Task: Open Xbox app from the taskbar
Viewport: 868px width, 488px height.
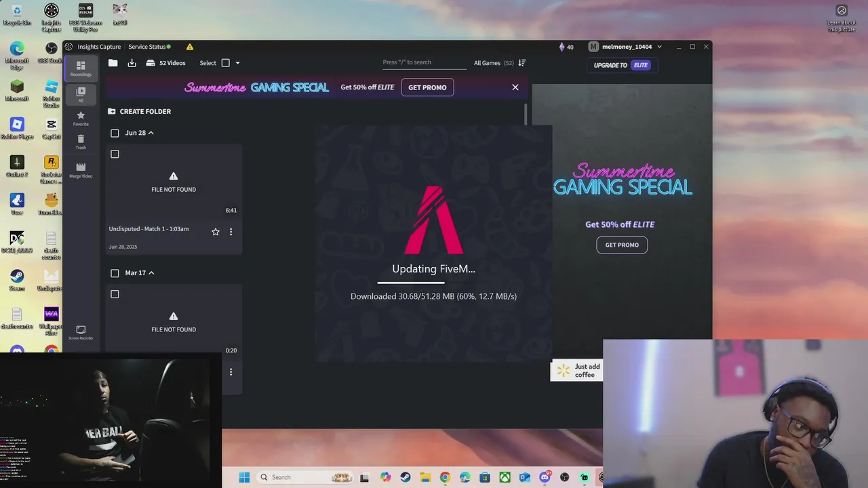Action: point(505,477)
